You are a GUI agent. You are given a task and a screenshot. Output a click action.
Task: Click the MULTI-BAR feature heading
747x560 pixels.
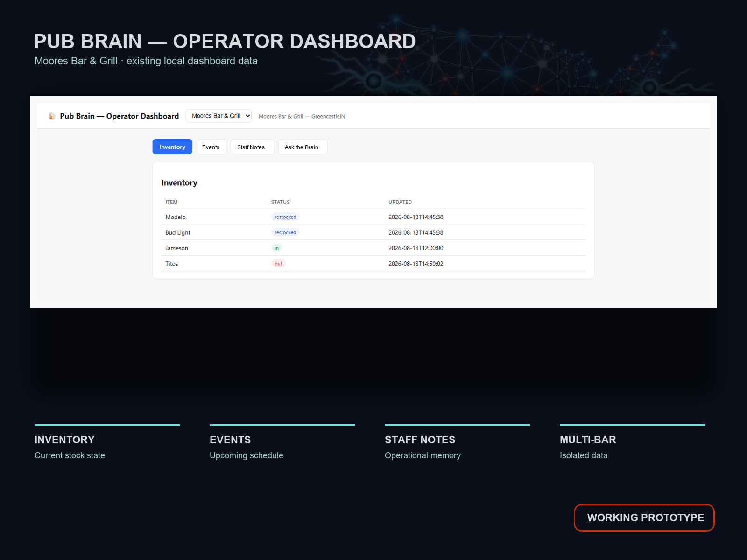pyautogui.click(x=588, y=440)
